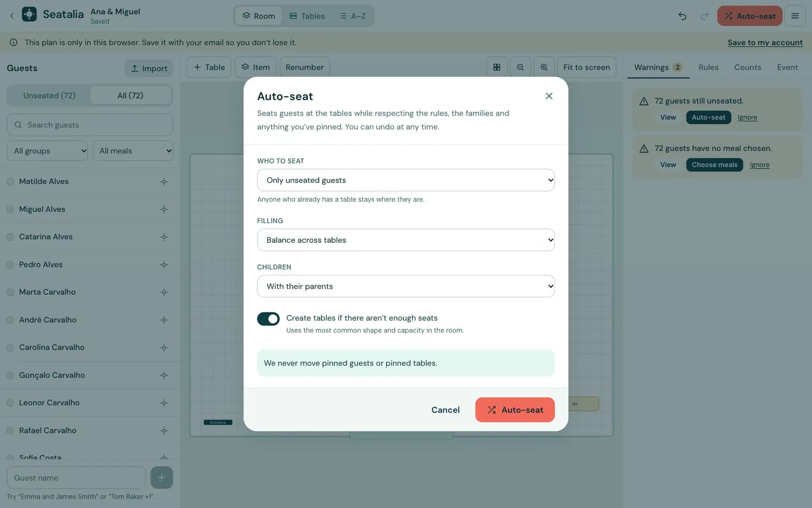Expand the All meals filter dropdown
Viewport: 812px width, 508px height.
pyautogui.click(x=132, y=151)
